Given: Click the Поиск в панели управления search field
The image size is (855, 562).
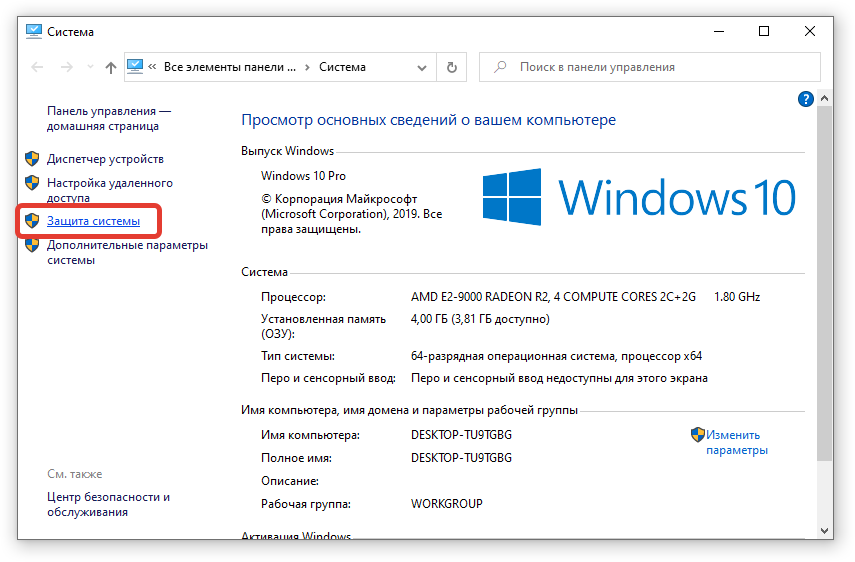Looking at the screenshot, I should tap(660, 68).
